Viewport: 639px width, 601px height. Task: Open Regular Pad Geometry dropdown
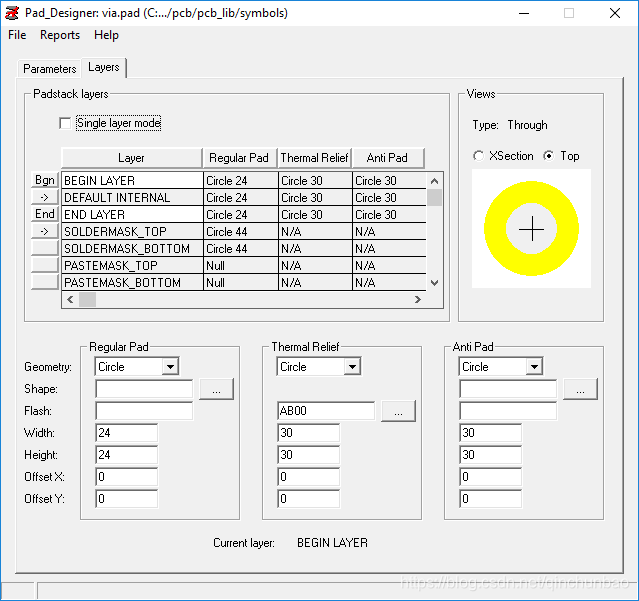click(x=170, y=367)
